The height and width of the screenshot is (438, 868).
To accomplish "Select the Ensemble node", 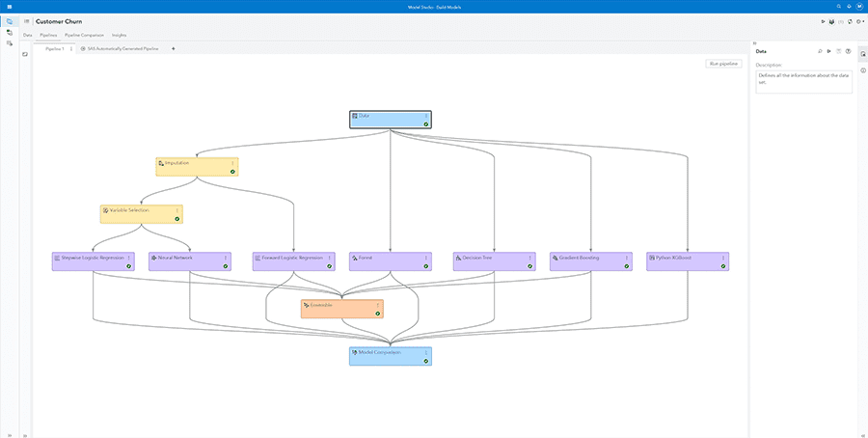I will pyautogui.click(x=342, y=309).
